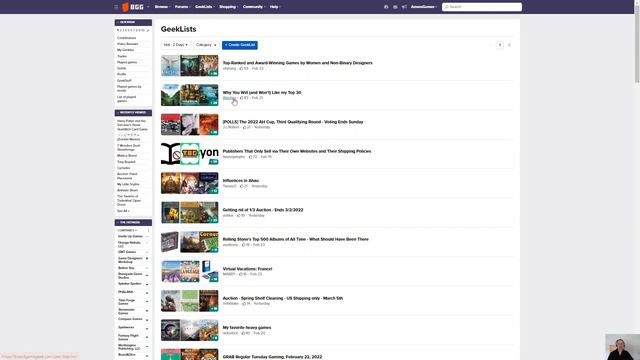Open Played games link in sidebar
This screenshot has height=360, width=640.
pos(127,62)
